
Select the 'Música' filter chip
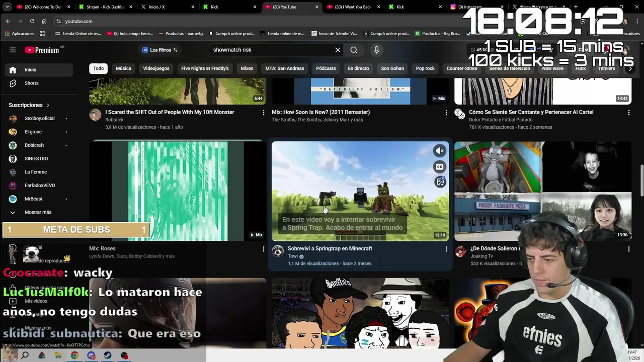pyautogui.click(x=123, y=68)
